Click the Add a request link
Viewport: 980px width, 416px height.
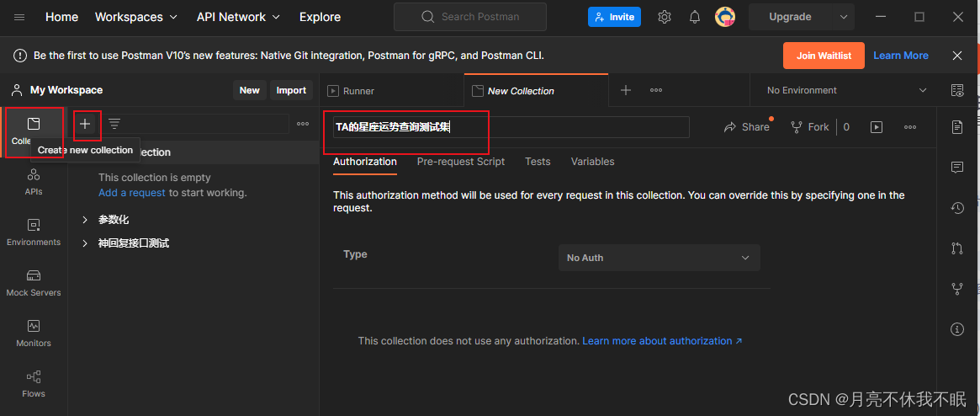(x=132, y=193)
